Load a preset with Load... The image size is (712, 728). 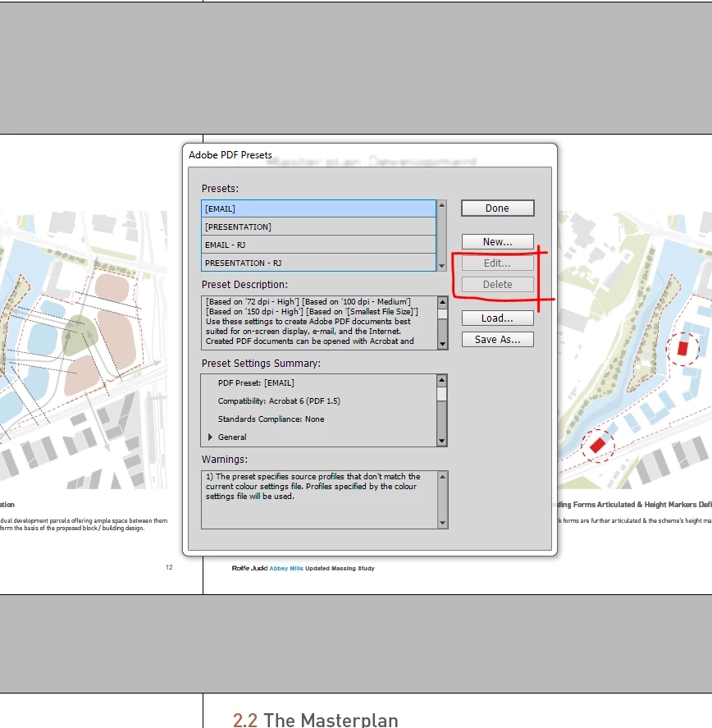[x=498, y=318]
